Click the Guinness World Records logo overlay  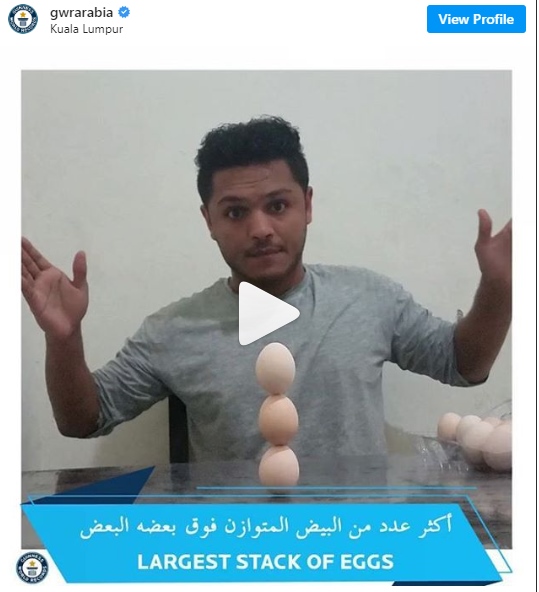pyautogui.click(x=32, y=568)
